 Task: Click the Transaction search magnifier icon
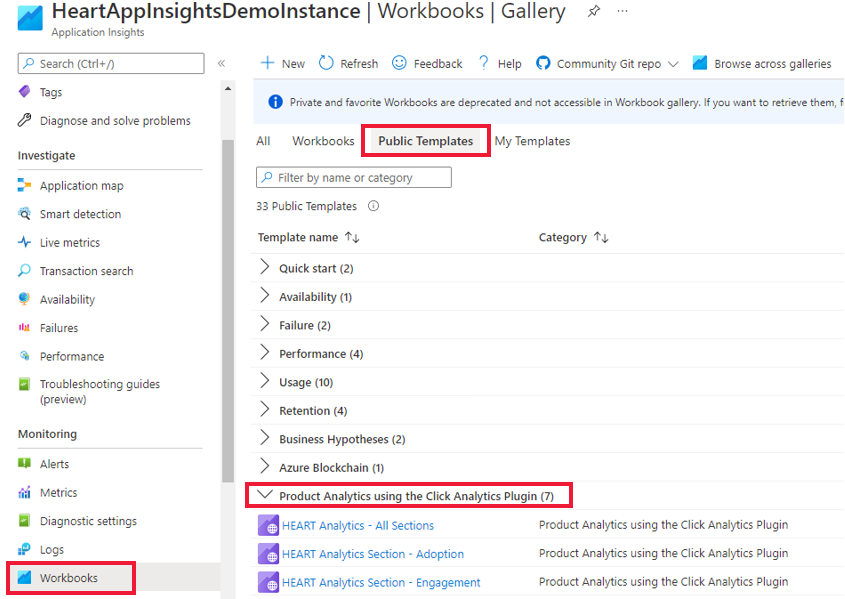(24, 270)
